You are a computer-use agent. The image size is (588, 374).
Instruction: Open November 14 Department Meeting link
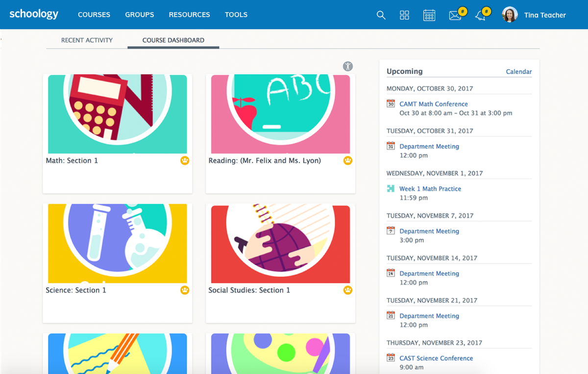pyautogui.click(x=429, y=273)
